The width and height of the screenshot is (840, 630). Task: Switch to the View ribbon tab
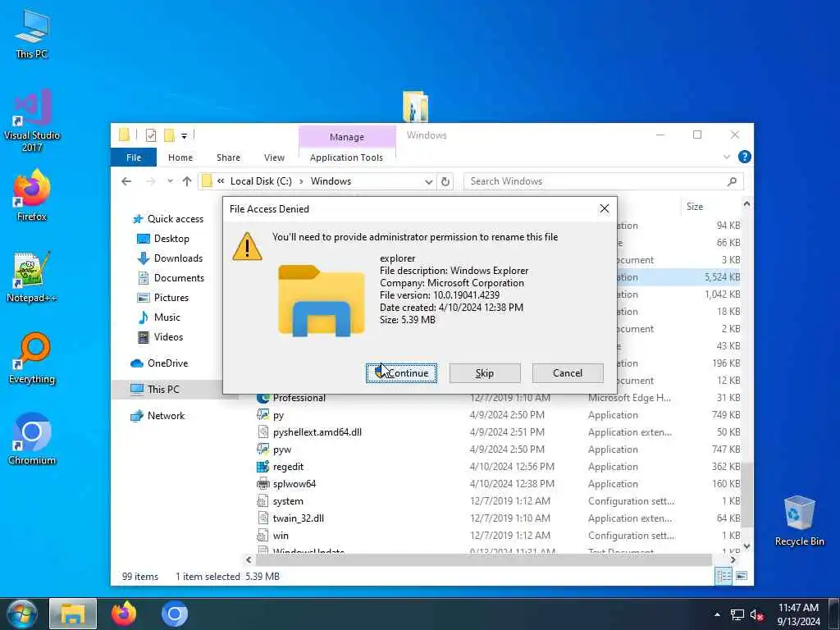pyautogui.click(x=274, y=157)
